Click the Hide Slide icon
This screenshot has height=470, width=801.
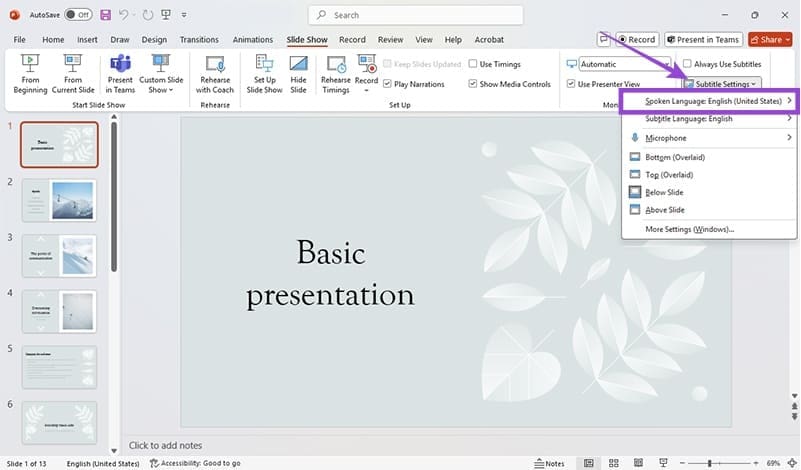[298, 75]
